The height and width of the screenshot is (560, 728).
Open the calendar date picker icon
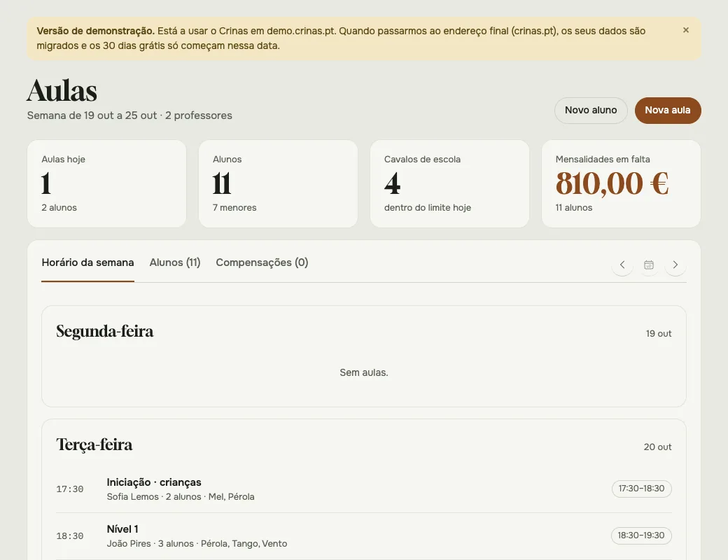pyautogui.click(x=649, y=265)
